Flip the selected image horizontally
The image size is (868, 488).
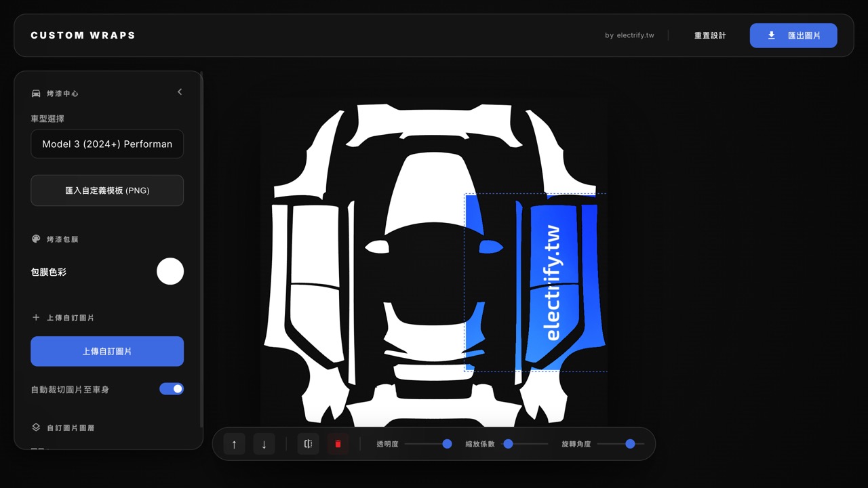(x=308, y=444)
